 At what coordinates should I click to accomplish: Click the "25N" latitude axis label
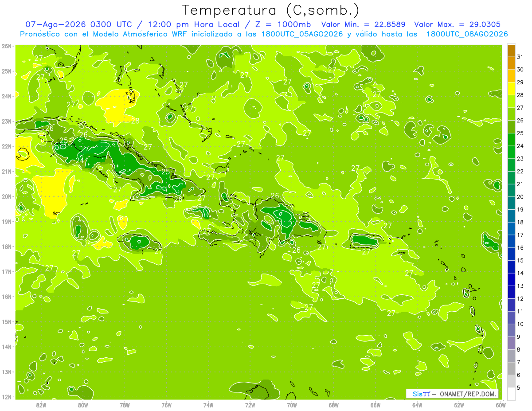[x=7, y=71]
